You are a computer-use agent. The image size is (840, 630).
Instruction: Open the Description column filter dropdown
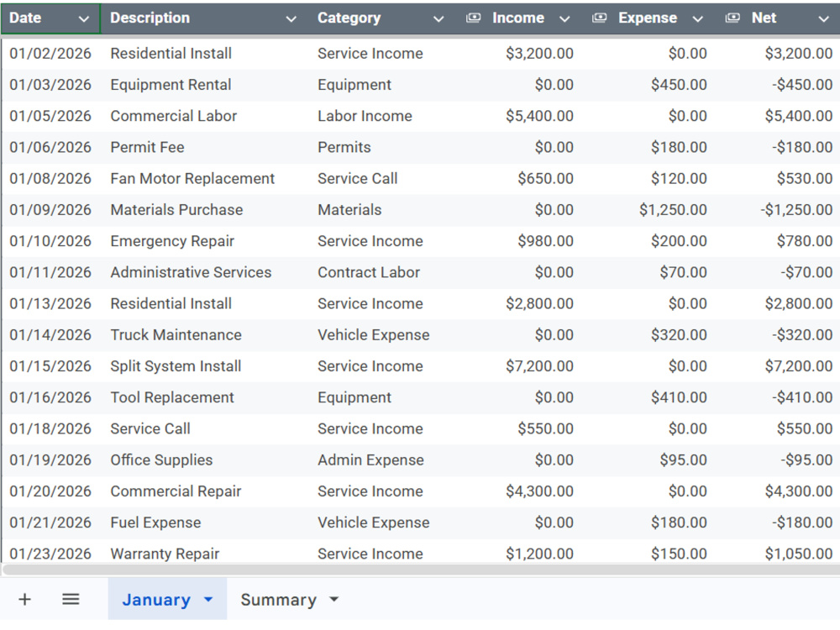point(291,18)
